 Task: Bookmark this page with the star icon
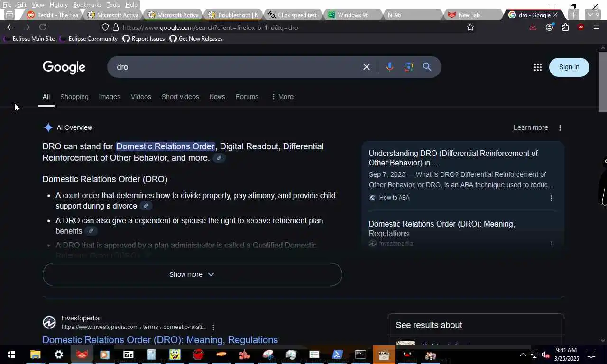[x=470, y=27]
